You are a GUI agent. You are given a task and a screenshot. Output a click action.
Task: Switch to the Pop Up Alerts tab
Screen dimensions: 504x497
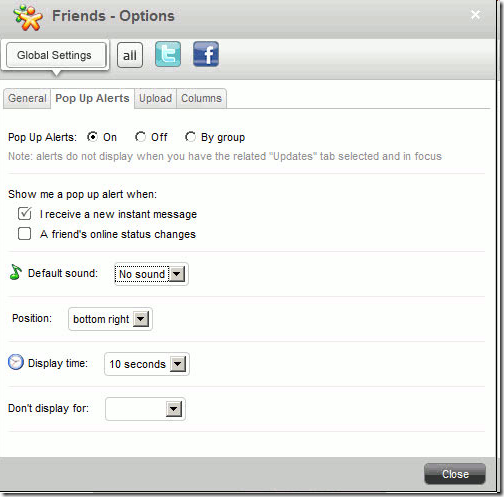pos(92,98)
